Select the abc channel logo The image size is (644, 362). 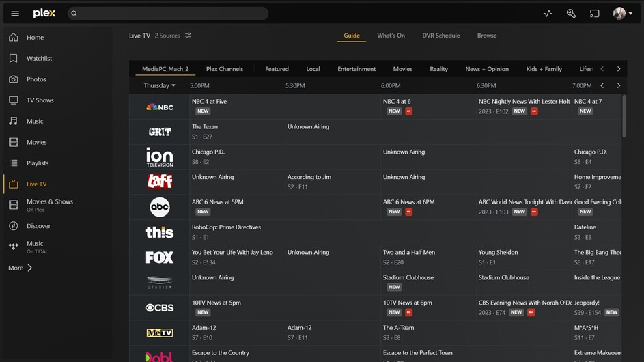pyautogui.click(x=160, y=207)
